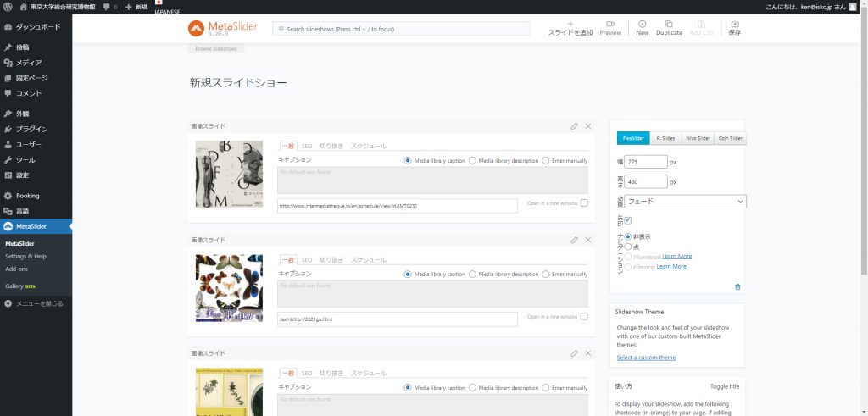Duplicate the current slideshow
This screenshot has height=416, width=868.
[669, 25]
